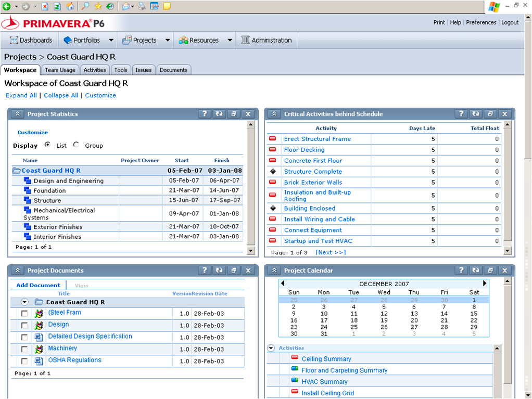The width and height of the screenshot is (532, 399).
Task: Open the Administration menu
Action: coord(267,40)
